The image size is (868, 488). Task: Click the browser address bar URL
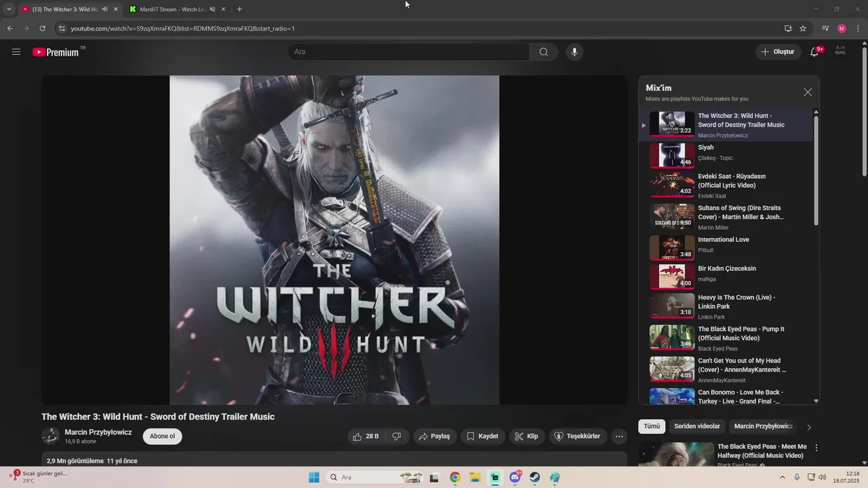coord(182,28)
